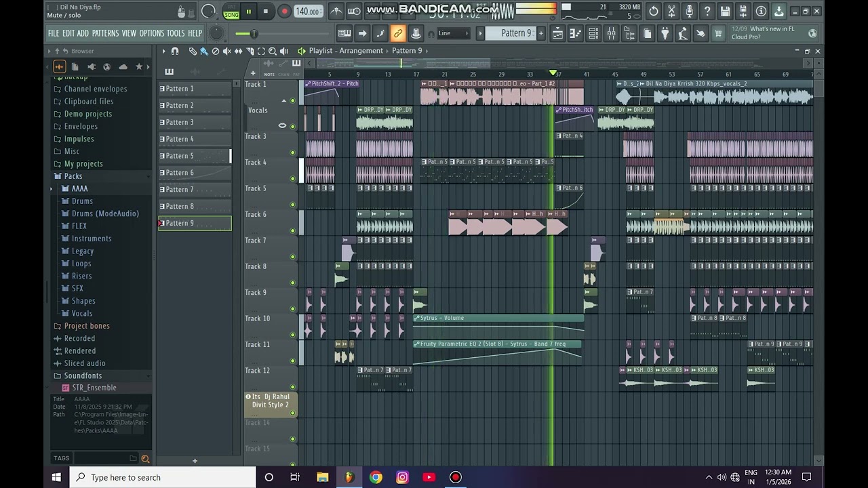The height and width of the screenshot is (488, 868).
Task: Toggle playlist snap magnet icon
Action: 175,51
